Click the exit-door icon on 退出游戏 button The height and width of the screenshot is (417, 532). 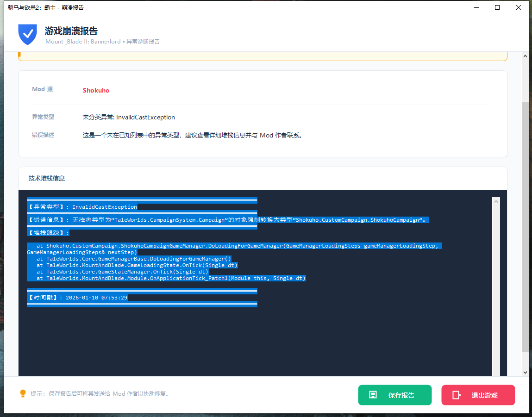pyautogui.click(x=457, y=395)
